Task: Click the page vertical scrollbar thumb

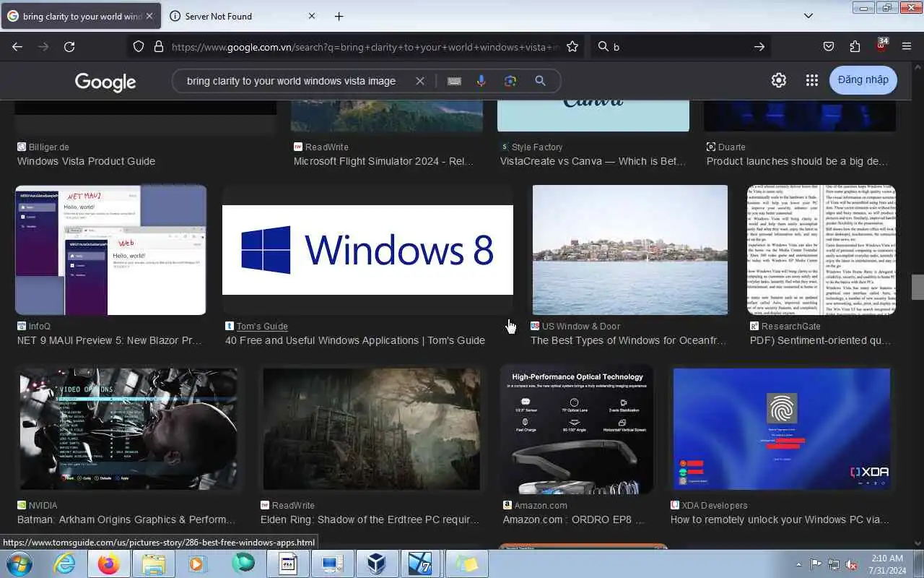Action: 918,287
